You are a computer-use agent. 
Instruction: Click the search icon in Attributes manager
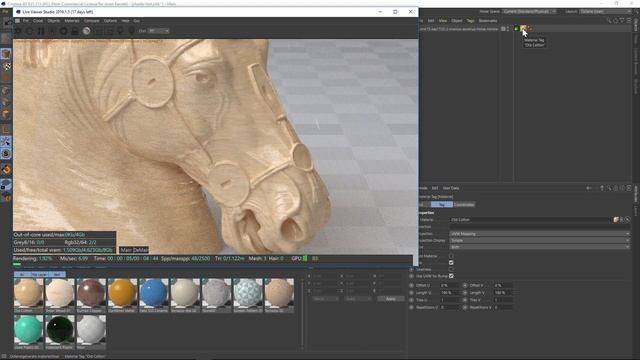pos(609,188)
